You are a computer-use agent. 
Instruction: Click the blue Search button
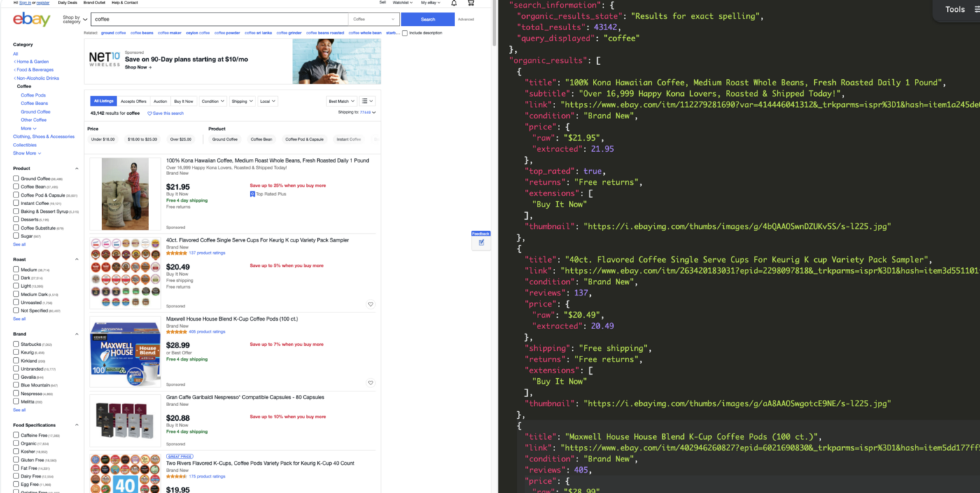[428, 20]
